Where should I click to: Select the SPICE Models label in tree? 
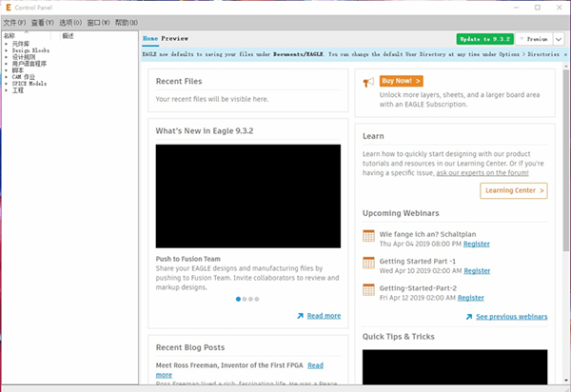click(x=30, y=84)
